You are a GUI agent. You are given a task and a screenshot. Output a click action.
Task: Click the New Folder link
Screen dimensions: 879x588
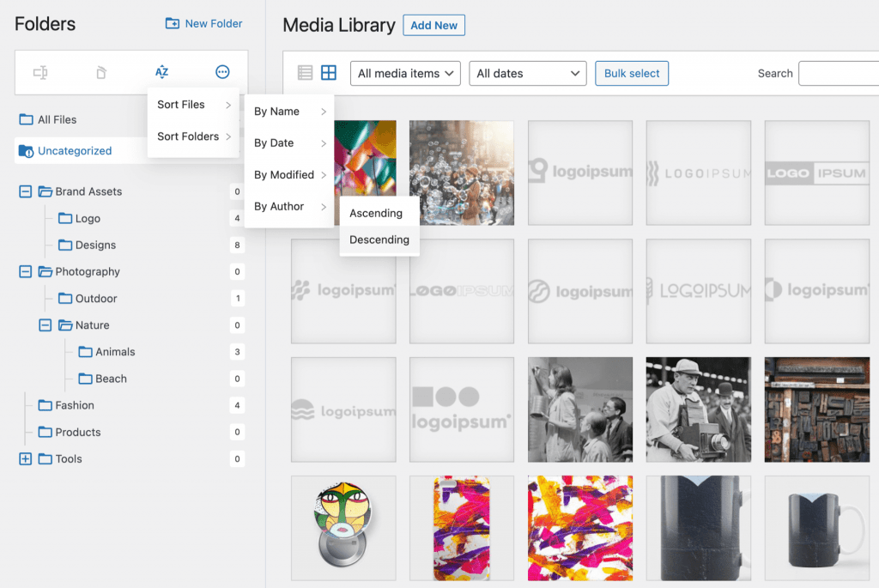204,23
